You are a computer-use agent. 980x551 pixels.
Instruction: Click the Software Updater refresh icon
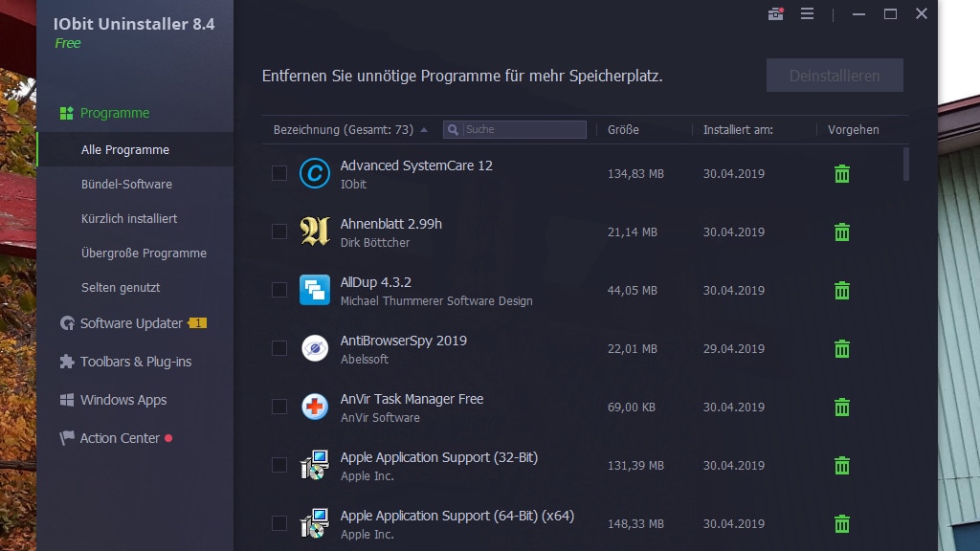click(x=67, y=323)
